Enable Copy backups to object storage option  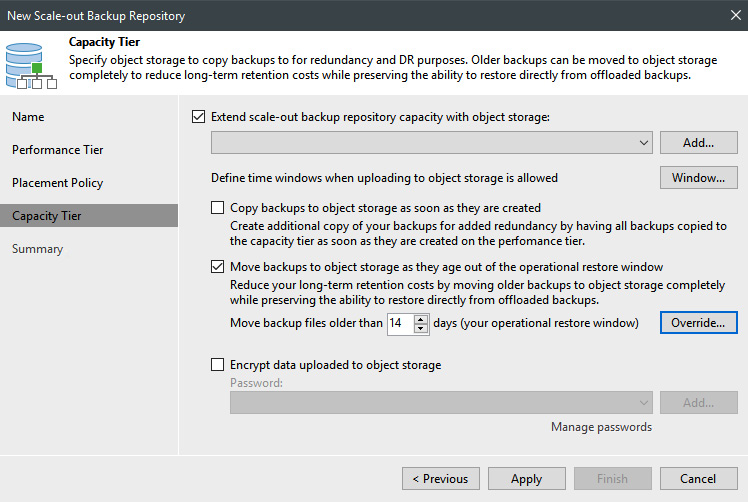218,208
